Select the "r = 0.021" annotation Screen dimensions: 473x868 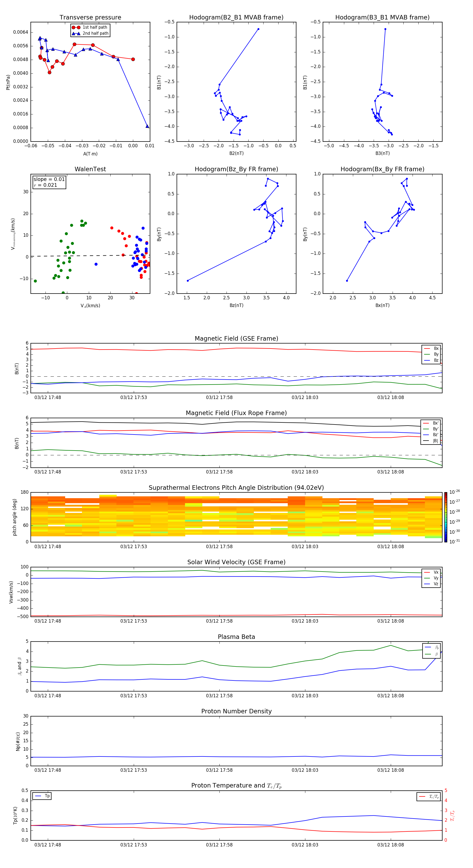click(45, 185)
